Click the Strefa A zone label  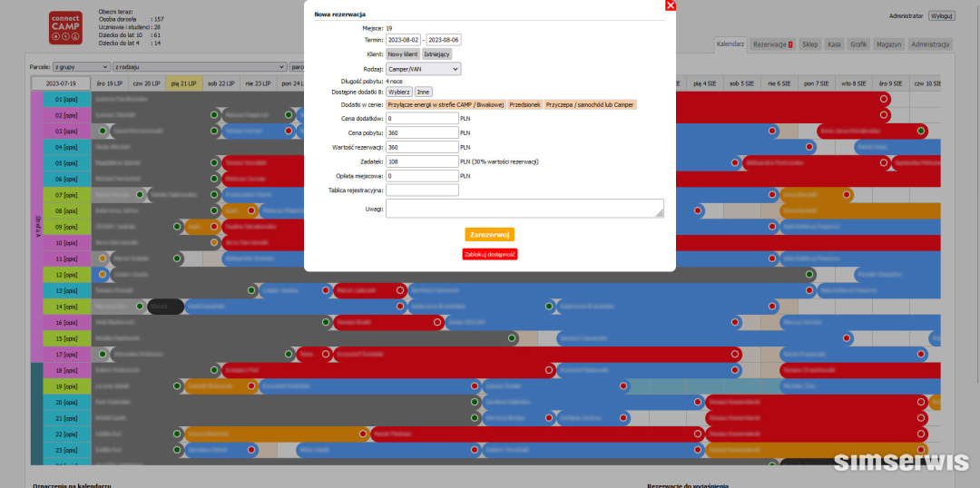[36, 226]
